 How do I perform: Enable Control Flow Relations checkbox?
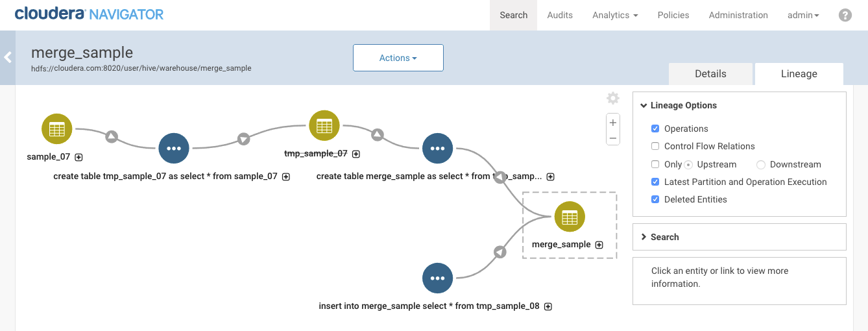(x=655, y=146)
